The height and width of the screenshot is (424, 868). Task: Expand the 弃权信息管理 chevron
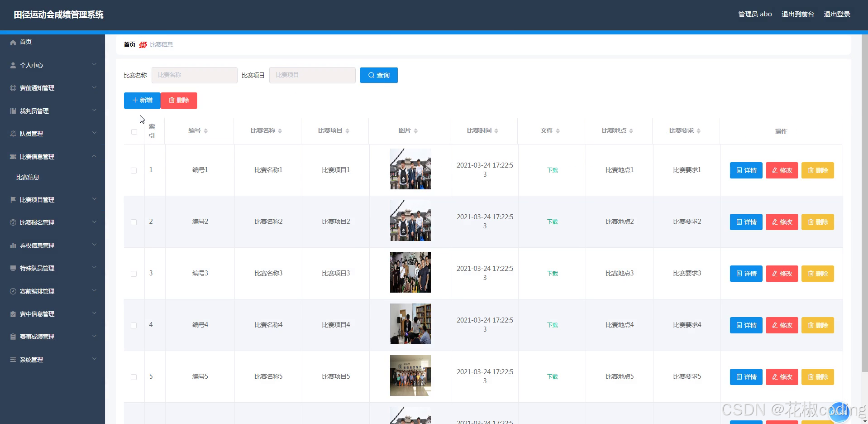[x=94, y=245]
